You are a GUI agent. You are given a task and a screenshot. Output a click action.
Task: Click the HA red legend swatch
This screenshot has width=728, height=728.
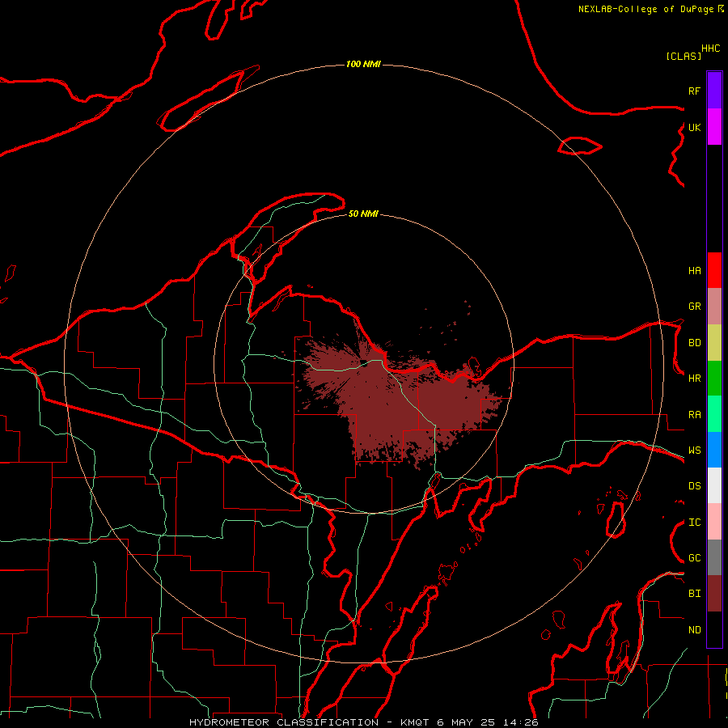714,270
